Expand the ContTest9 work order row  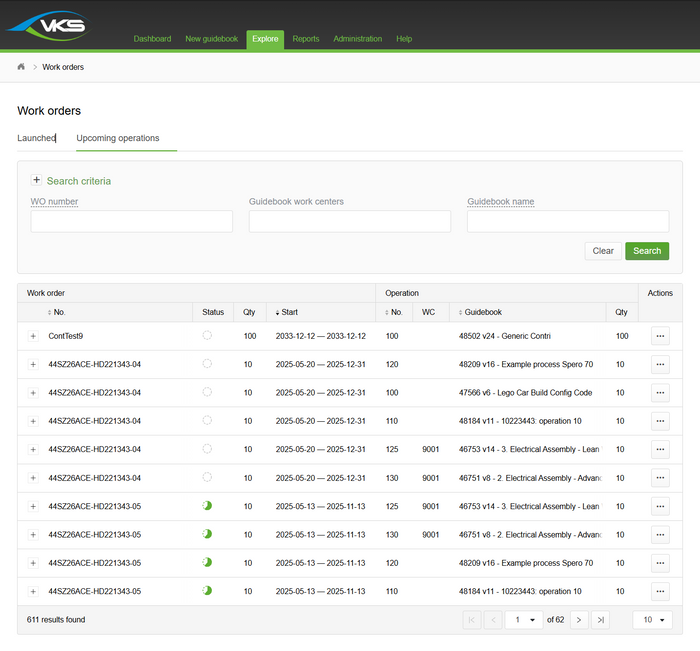coord(32,337)
